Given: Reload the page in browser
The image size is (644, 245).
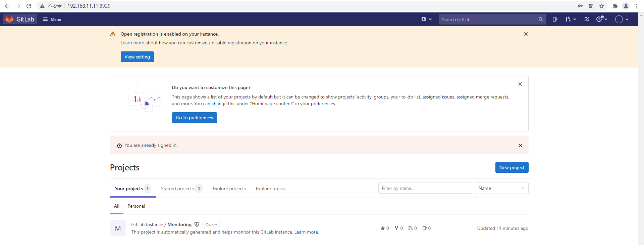Looking at the screenshot, I should pos(29,6).
